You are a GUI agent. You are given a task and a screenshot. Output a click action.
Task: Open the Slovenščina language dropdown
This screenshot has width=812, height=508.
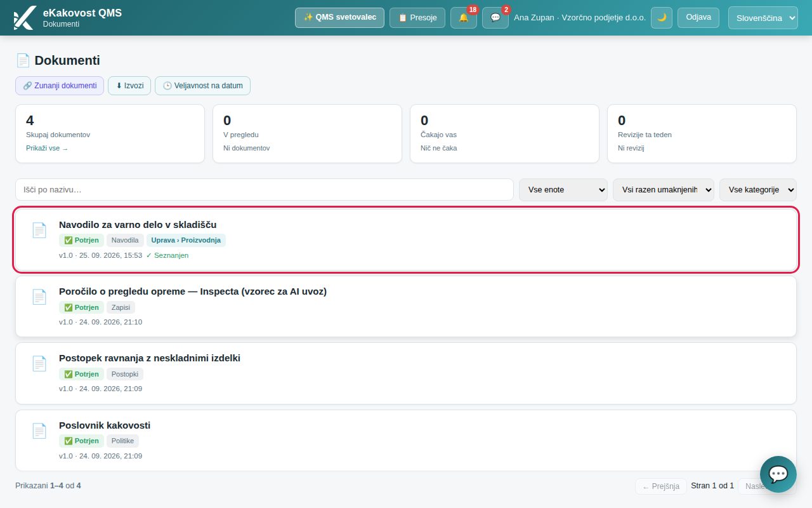pyautogui.click(x=763, y=18)
